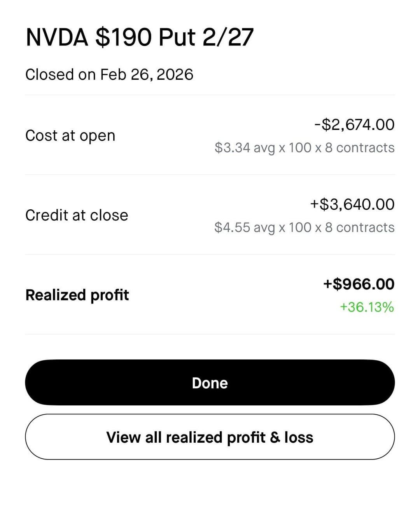This screenshot has width=420, height=512.
Task: Click the +$3,640.00 credit amount
Action: (352, 204)
